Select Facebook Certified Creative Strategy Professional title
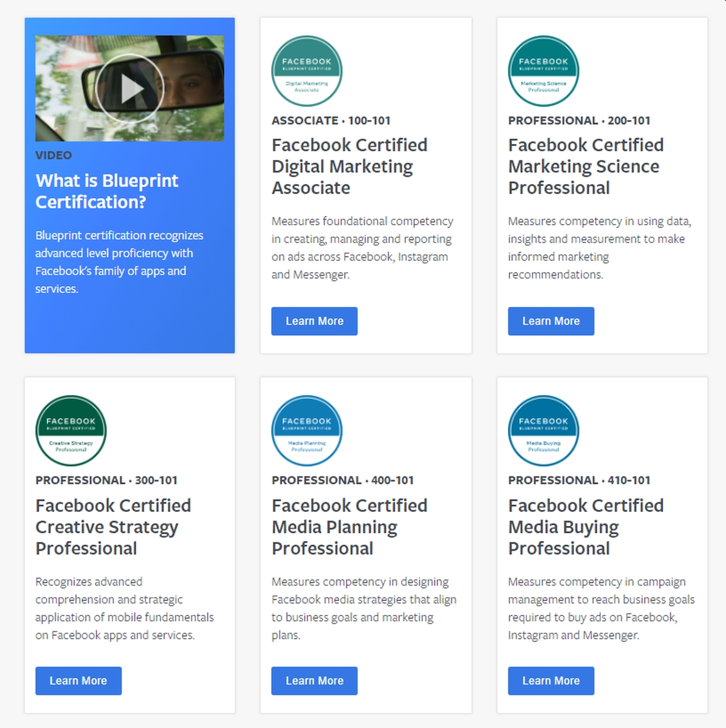This screenshot has width=726, height=728. coord(113,526)
